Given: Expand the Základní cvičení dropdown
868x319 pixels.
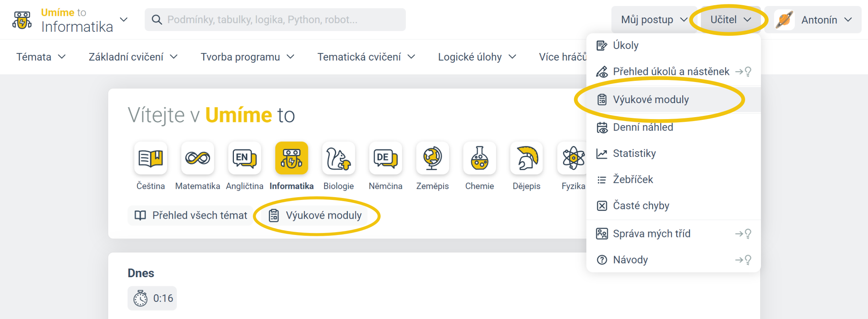Looking at the screenshot, I should coord(133,57).
